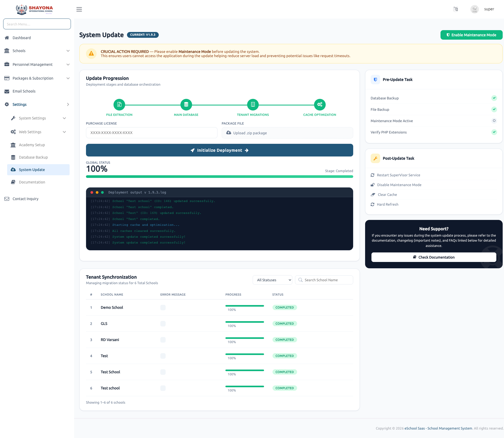Click the Academy Setup building icon
Viewport: 504px width, 438px height.
tap(13, 145)
